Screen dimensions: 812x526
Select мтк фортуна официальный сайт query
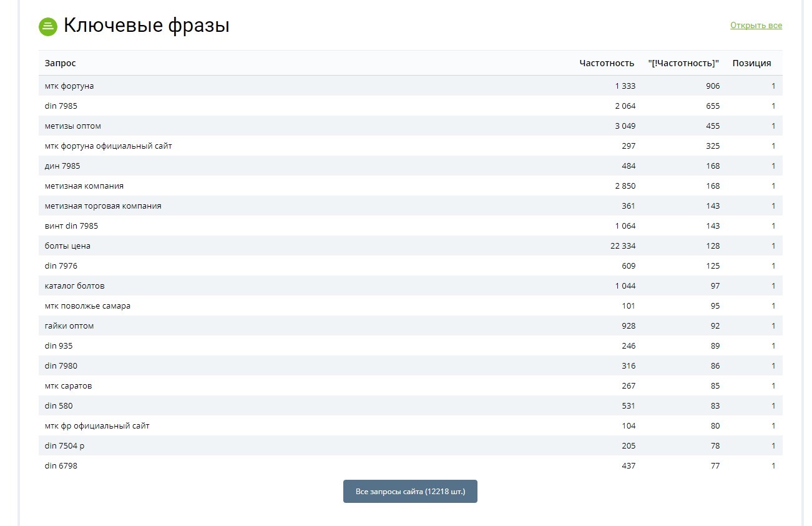[x=109, y=146]
